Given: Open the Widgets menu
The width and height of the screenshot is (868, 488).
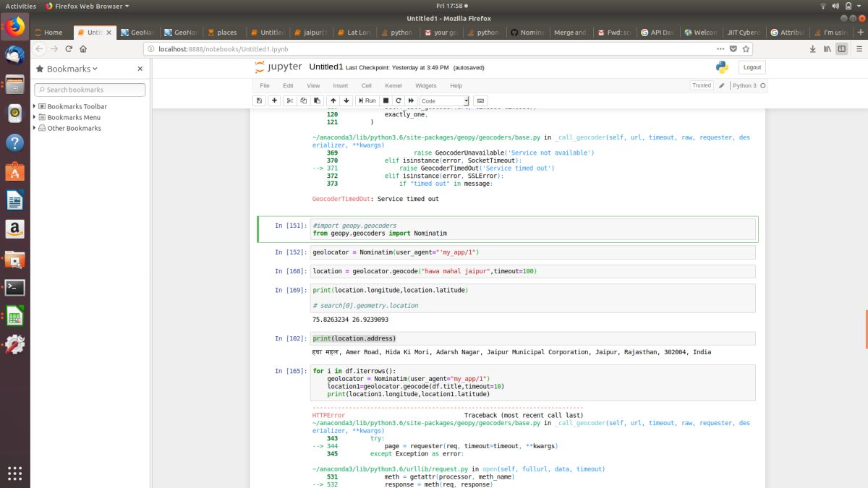Looking at the screenshot, I should point(425,85).
